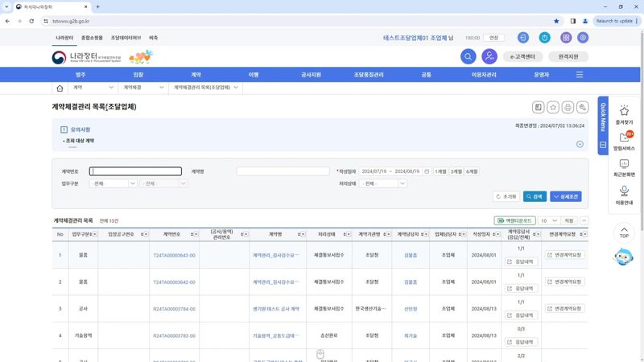This screenshot has height=362, width=644.
Task: Open the chatbot mascot icon
Action: coord(623,257)
